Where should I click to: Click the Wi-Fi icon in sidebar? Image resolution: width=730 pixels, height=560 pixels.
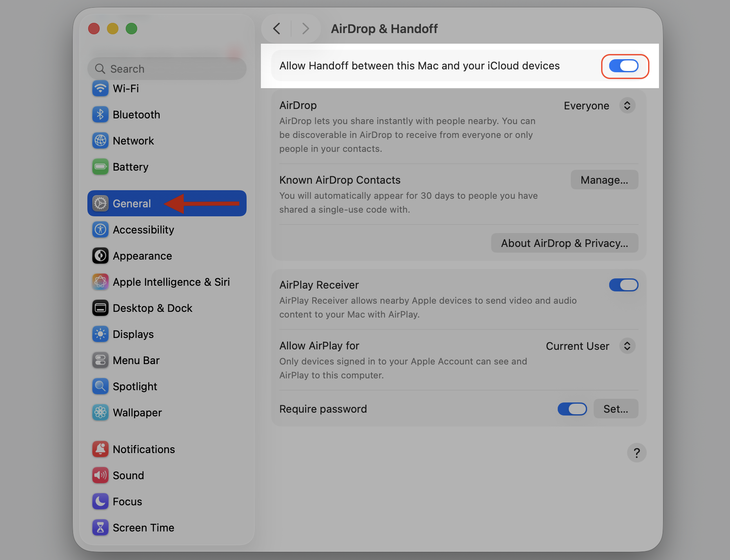pyautogui.click(x=100, y=89)
